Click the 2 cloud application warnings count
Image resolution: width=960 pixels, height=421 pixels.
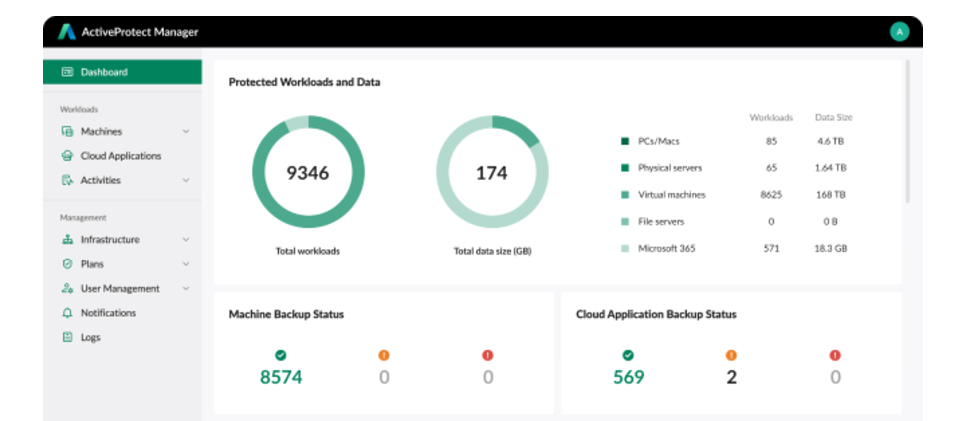731,377
